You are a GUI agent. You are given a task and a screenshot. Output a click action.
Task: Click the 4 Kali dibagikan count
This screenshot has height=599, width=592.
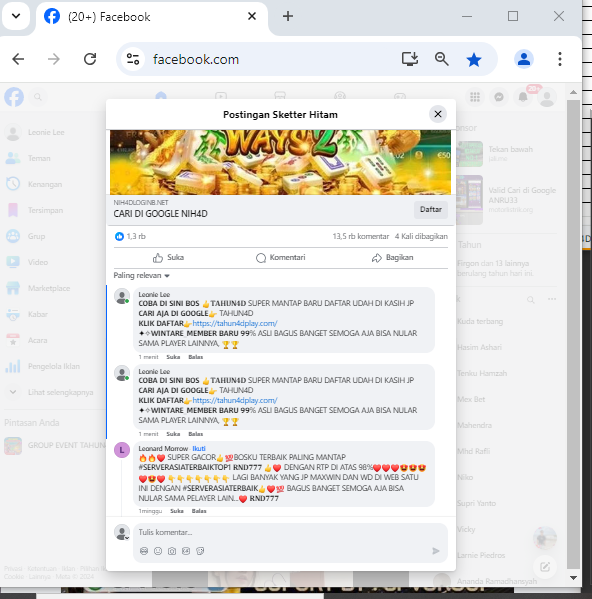click(x=421, y=236)
